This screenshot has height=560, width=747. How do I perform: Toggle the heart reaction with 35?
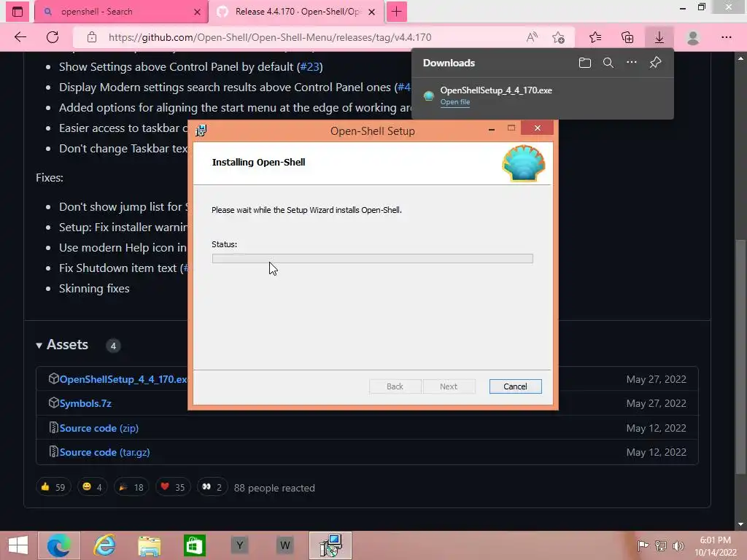pos(173,487)
